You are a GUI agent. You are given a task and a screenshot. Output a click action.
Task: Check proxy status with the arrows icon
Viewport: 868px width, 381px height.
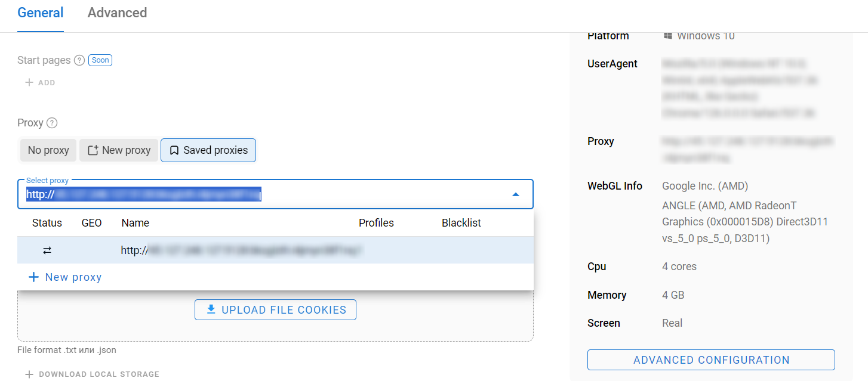[x=47, y=250]
